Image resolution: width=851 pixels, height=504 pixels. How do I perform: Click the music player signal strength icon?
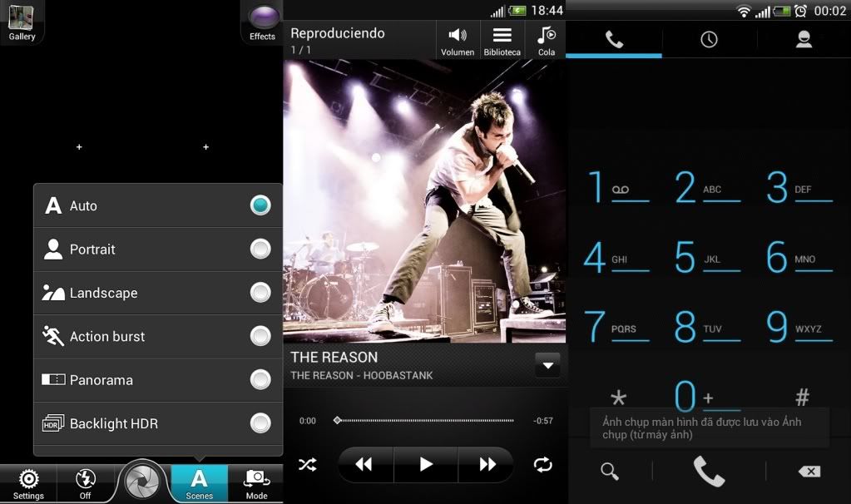coord(497,11)
